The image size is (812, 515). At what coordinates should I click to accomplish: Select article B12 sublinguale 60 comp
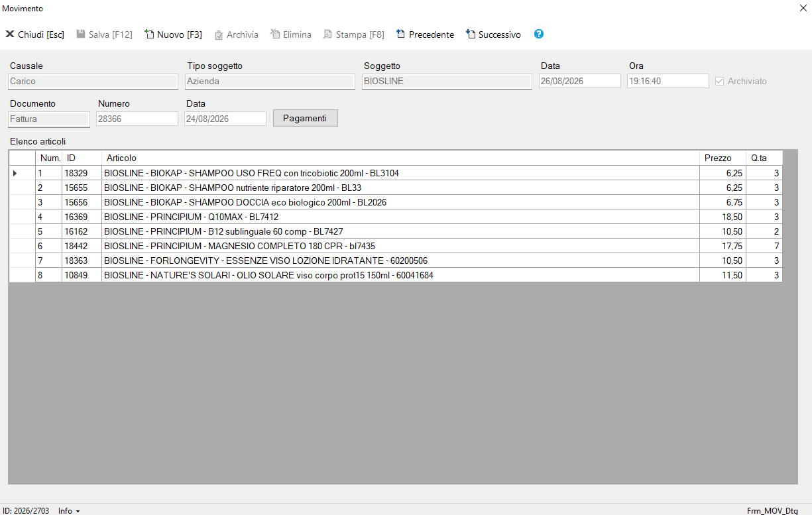point(401,231)
